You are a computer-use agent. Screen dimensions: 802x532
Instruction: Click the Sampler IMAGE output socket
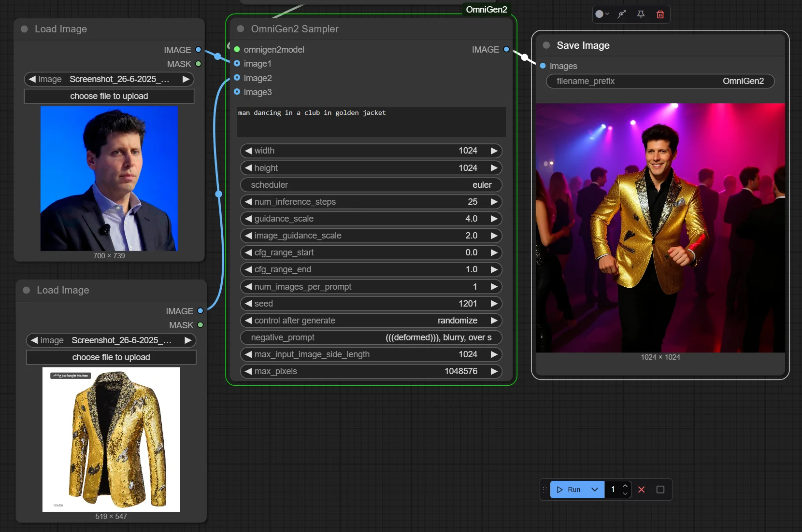click(506, 49)
